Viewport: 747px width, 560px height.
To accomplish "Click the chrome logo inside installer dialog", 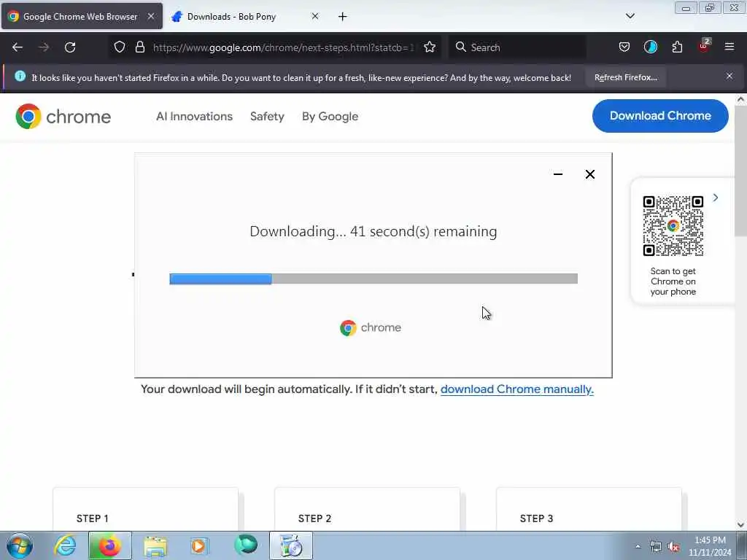I will (x=370, y=327).
